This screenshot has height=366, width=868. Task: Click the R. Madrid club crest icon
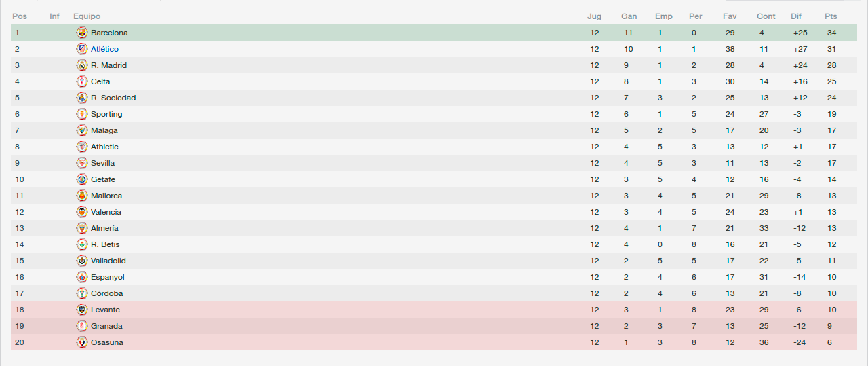point(82,65)
